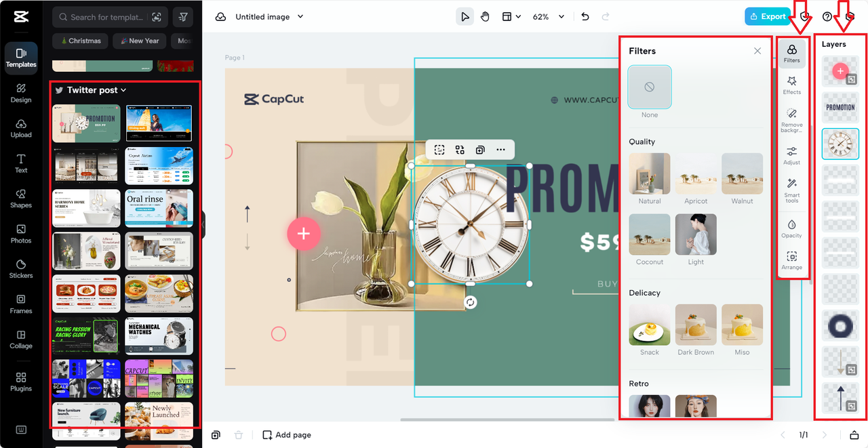868x448 pixels.
Task: Select the None filter
Action: pos(650,87)
